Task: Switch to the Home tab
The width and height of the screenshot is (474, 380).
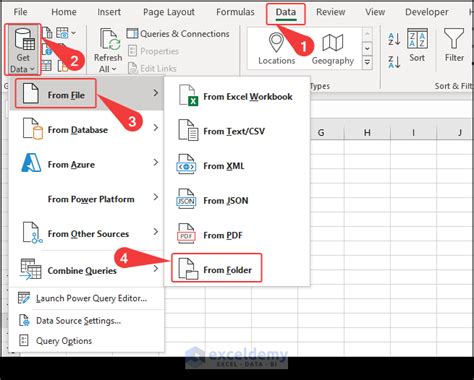Action: (64, 12)
